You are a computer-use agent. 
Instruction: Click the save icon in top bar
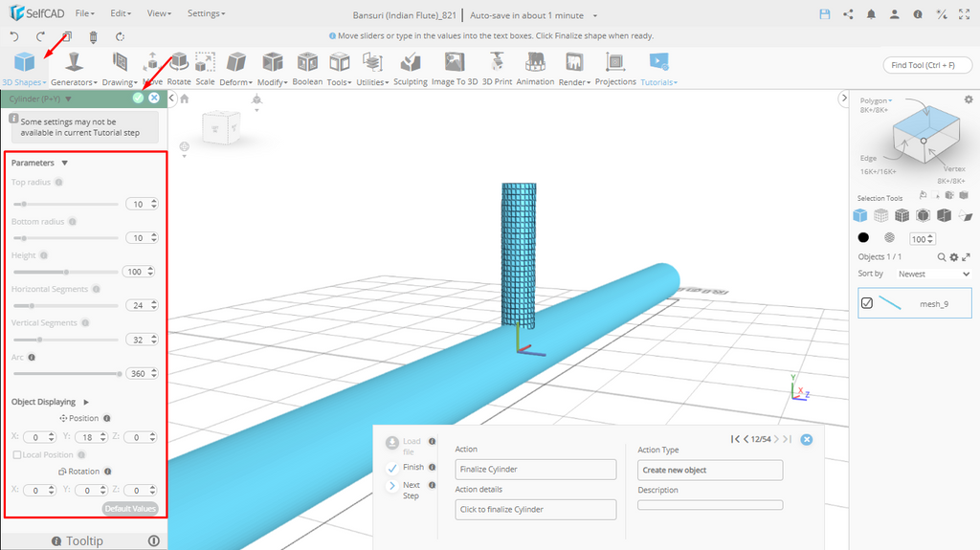click(825, 14)
